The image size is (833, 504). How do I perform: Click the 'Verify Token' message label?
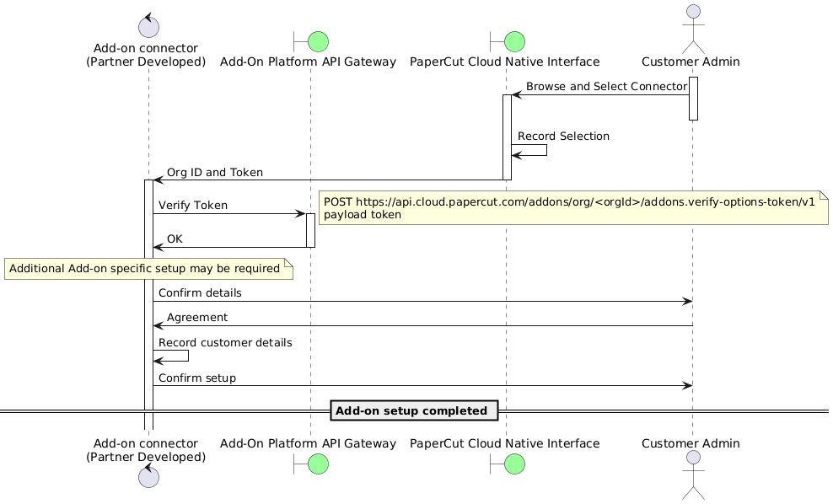coord(192,205)
